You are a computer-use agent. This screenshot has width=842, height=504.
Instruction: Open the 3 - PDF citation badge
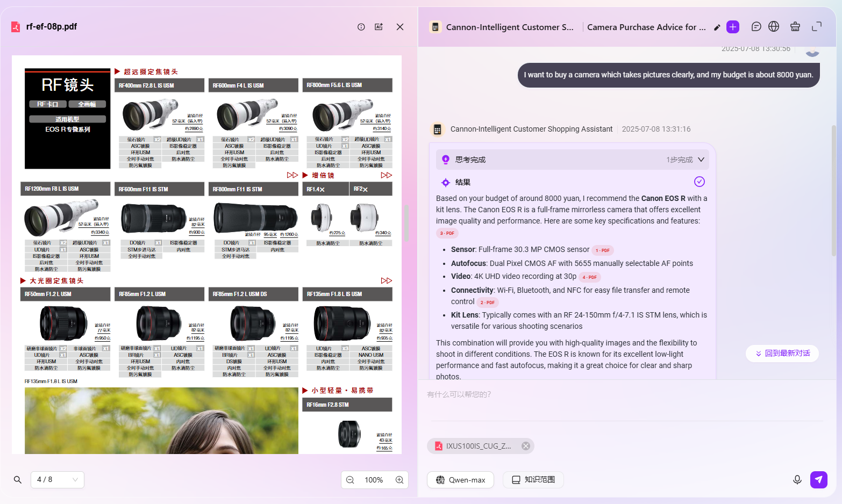447,233
